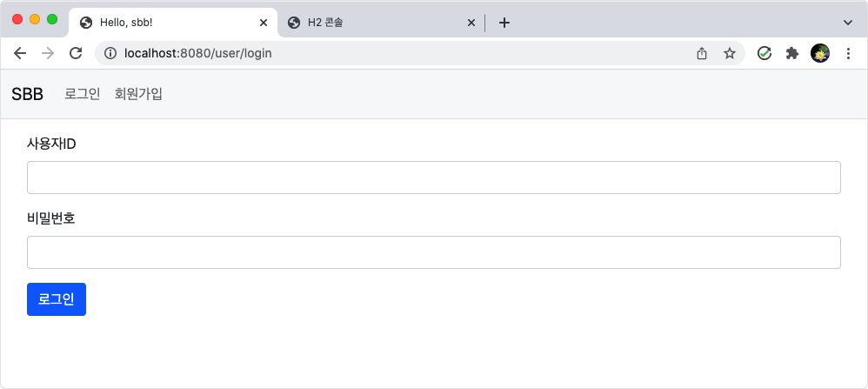Click the SBB brand link
868x389 pixels.
[27, 94]
